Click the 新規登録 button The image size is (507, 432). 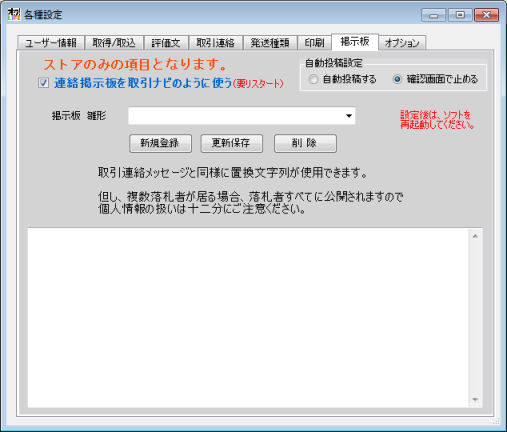160,143
